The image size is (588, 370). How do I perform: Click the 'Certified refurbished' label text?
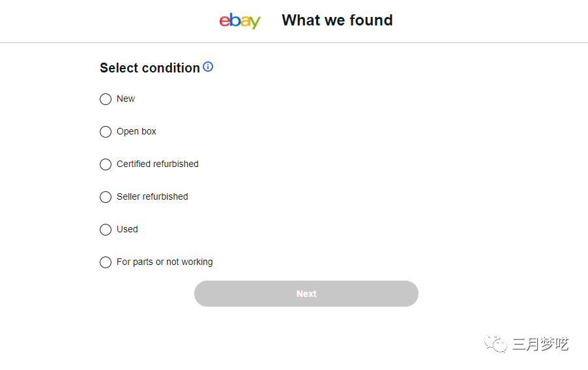157,164
